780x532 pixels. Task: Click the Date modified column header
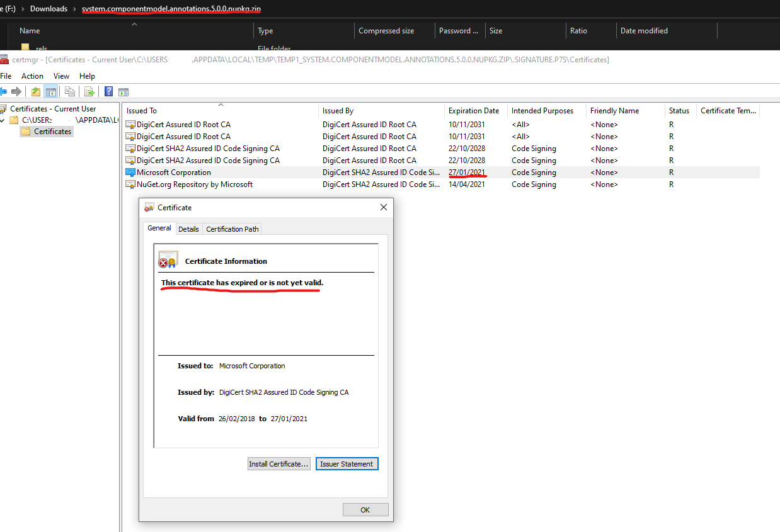(x=667, y=31)
